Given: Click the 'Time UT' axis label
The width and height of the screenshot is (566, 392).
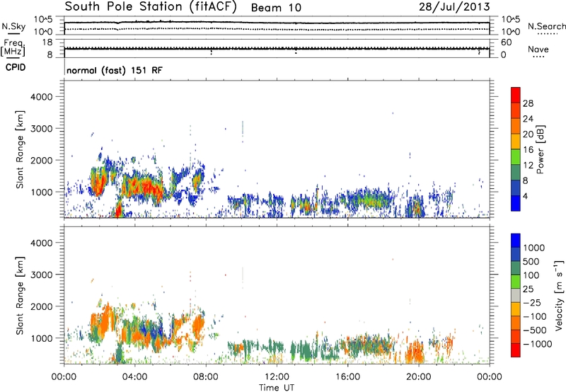Looking at the screenshot, I should pos(277,388).
